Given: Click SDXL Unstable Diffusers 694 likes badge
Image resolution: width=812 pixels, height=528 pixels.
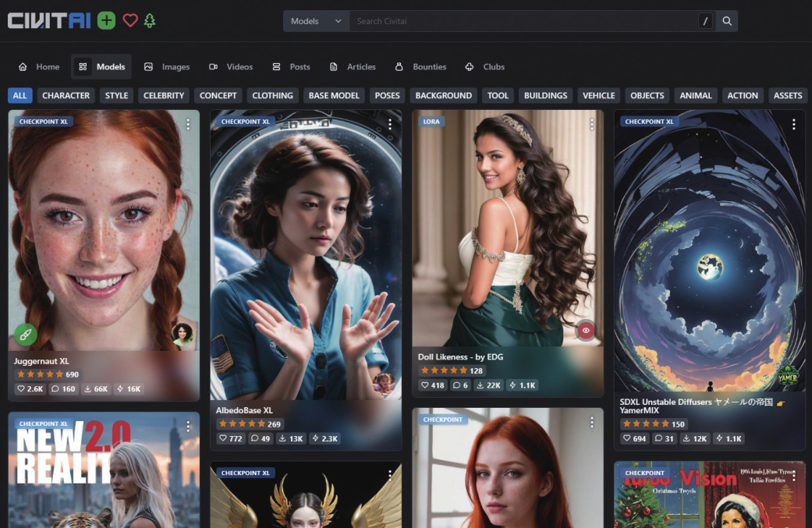Looking at the screenshot, I should tap(634, 438).
